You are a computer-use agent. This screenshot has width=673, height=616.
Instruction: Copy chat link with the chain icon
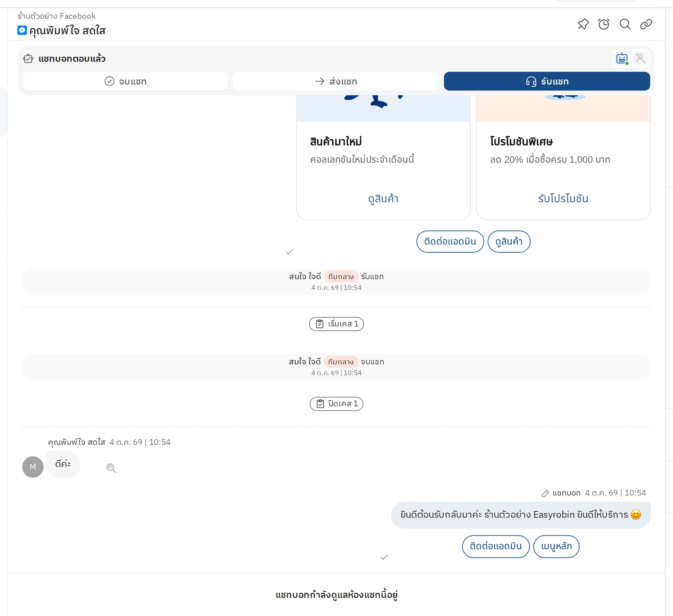pos(646,24)
